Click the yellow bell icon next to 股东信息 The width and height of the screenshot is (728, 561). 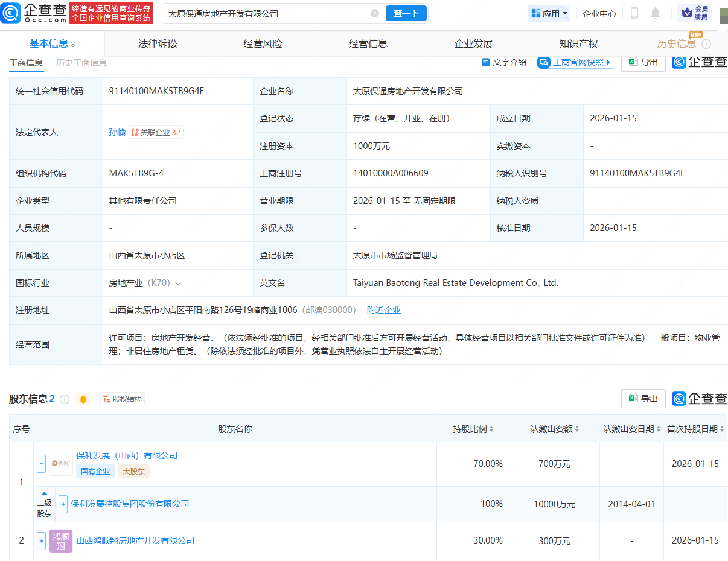coord(83,399)
